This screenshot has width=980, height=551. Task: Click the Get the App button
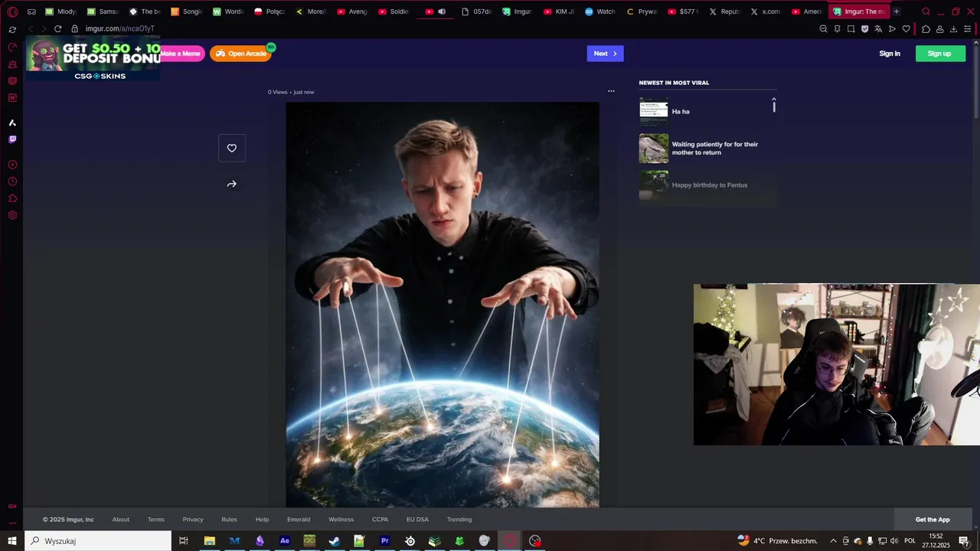[933, 520]
